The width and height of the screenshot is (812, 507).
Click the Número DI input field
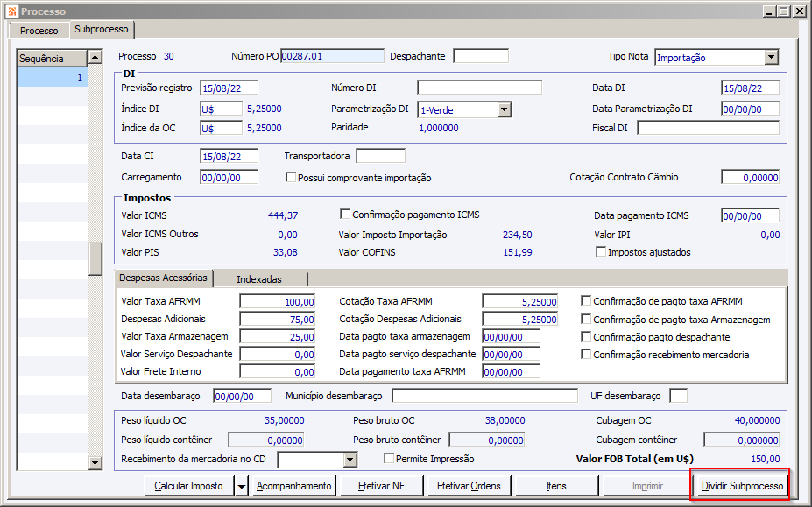pyautogui.click(x=479, y=88)
